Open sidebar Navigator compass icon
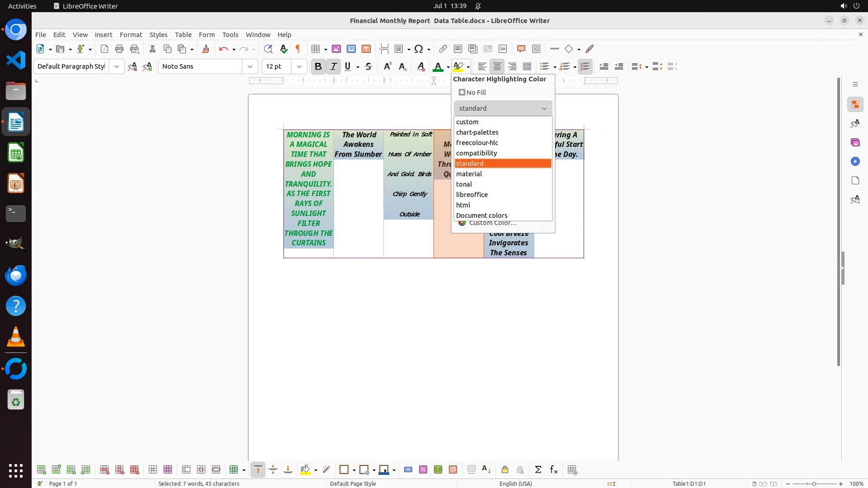 click(x=855, y=161)
